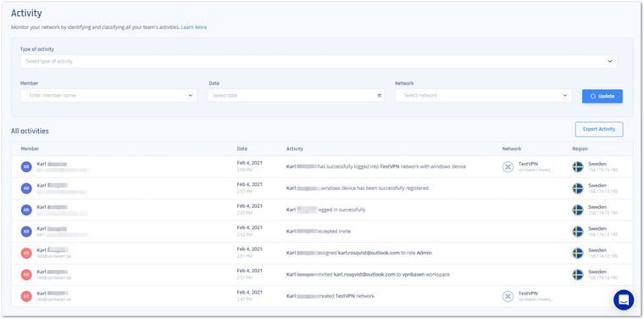This screenshot has height=319, width=644.
Task: Click the 'All activities' heading
Action: pos(30,132)
